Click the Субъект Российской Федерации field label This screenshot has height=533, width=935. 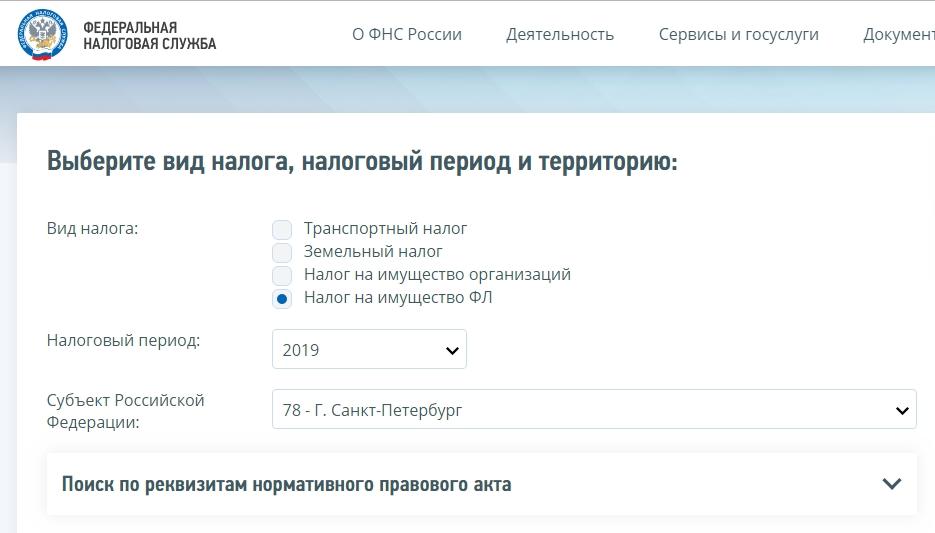tap(125, 411)
